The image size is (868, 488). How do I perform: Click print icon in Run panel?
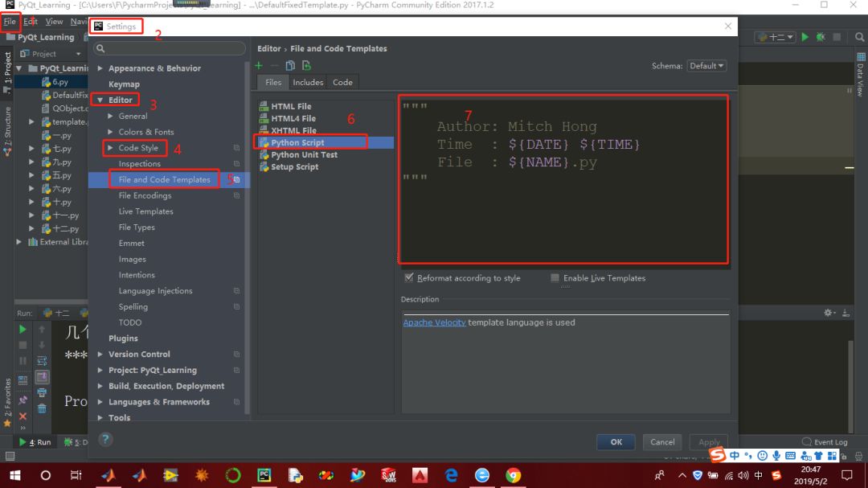42,392
